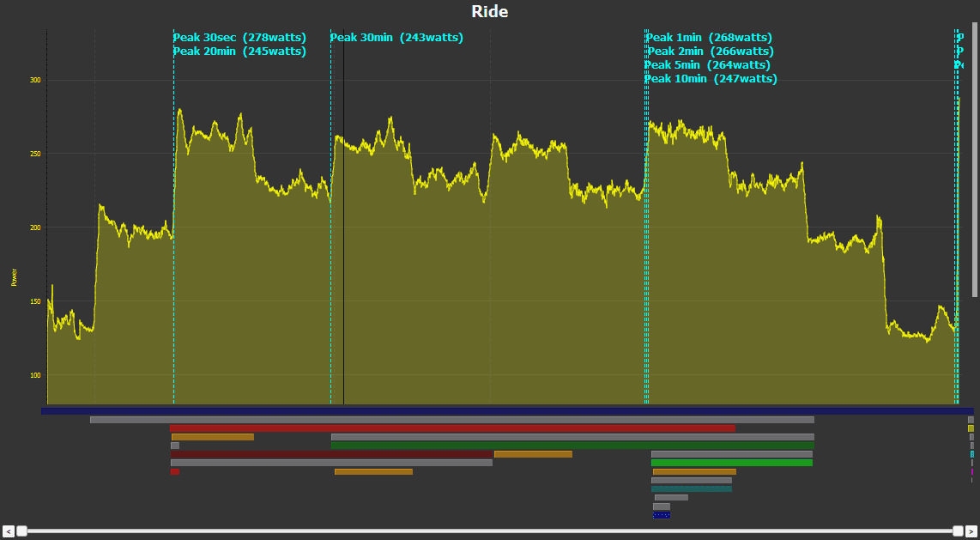Click the small blue dotted interval bar
The height and width of the screenshot is (540, 980).
tap(662, 515)
